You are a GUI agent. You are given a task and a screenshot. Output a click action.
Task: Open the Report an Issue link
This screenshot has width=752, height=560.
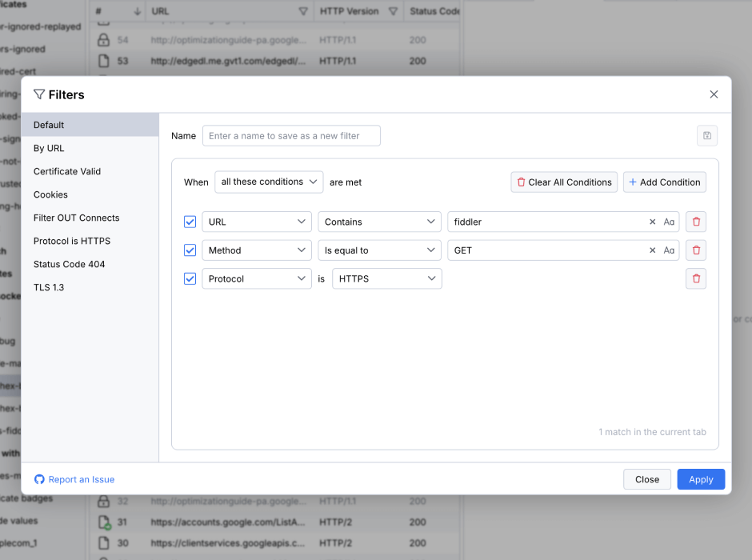(80, 479)
